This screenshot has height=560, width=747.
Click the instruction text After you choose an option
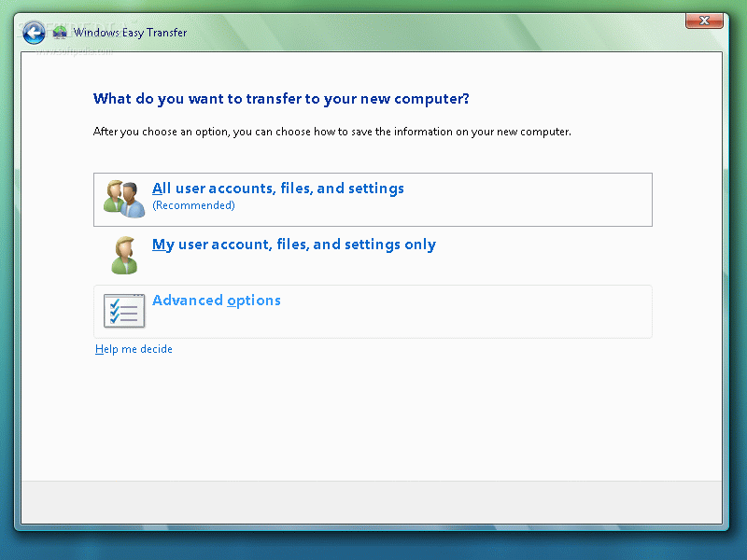(332, 132)
